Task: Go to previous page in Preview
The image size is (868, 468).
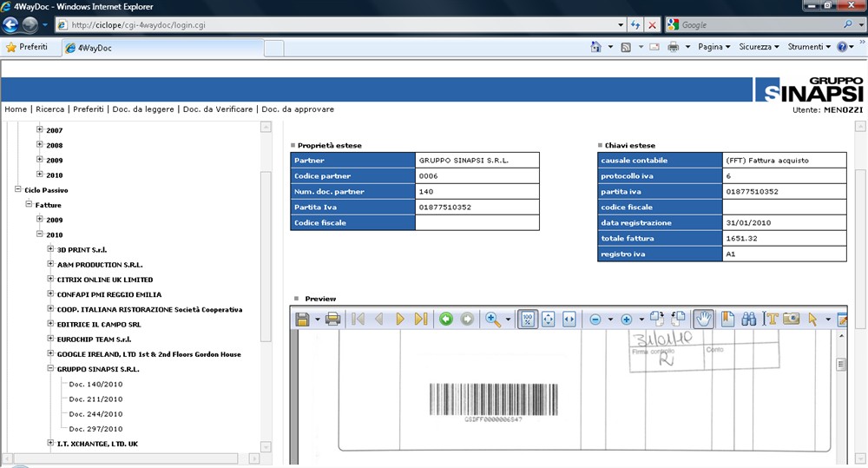Action: (379, 319)
